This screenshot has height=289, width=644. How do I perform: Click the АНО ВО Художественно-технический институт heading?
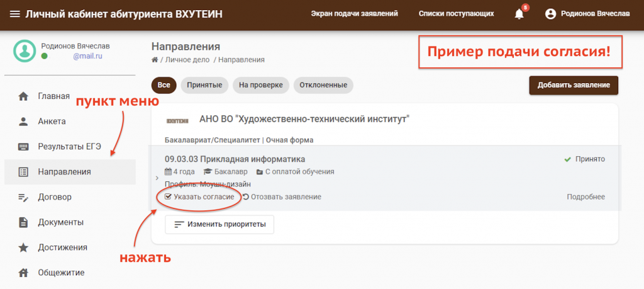305,120
